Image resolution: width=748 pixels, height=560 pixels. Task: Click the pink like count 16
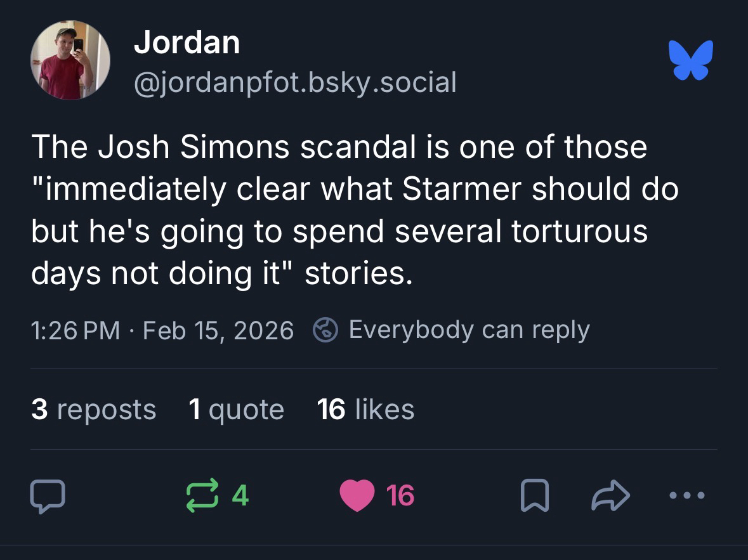400,495
